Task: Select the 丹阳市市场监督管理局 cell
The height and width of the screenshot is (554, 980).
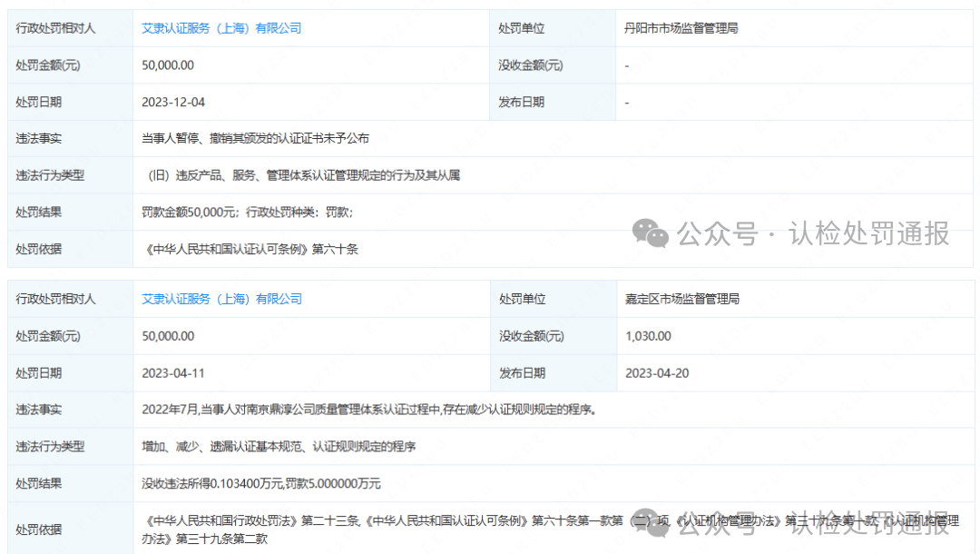Action: (x=681, y=28)
